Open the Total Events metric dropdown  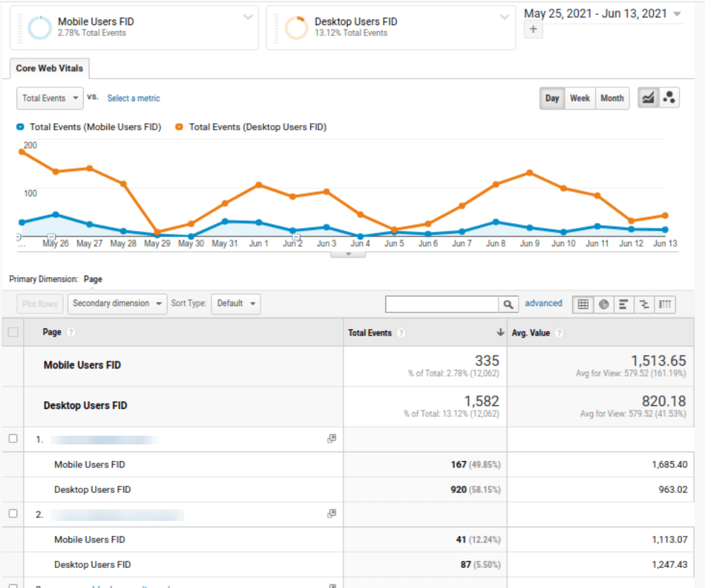[x=49, y=98]
